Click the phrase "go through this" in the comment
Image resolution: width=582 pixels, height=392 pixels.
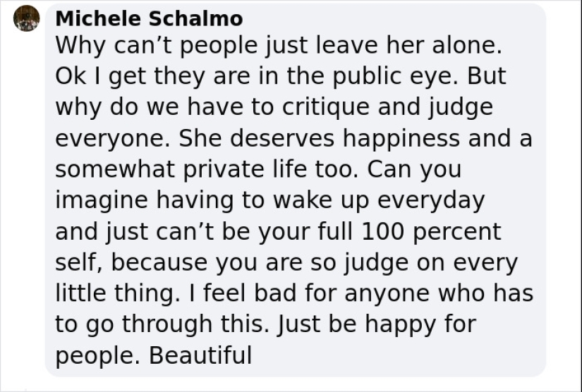(x=176, y=324)
